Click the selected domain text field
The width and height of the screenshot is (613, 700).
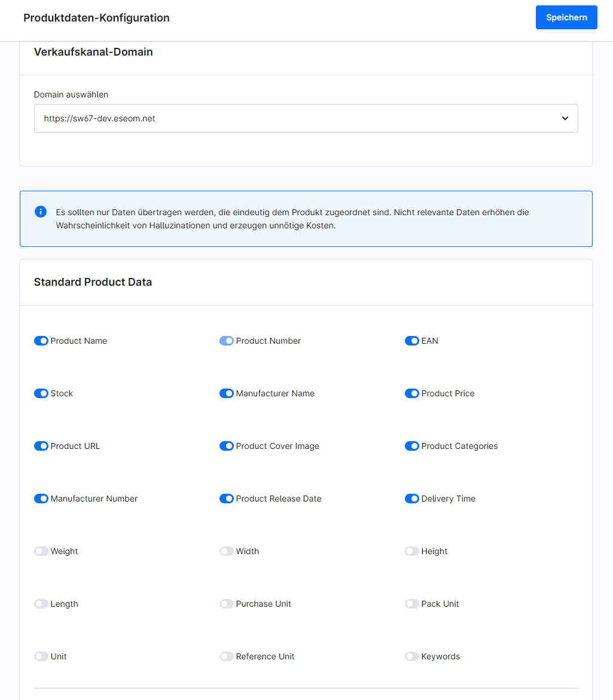(x=239, y=118)
